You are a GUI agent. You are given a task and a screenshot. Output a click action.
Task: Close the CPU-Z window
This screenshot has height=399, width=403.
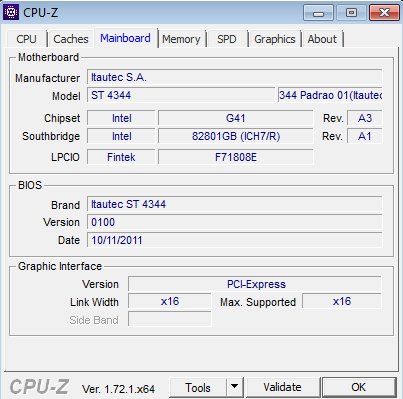pos(384,13)
